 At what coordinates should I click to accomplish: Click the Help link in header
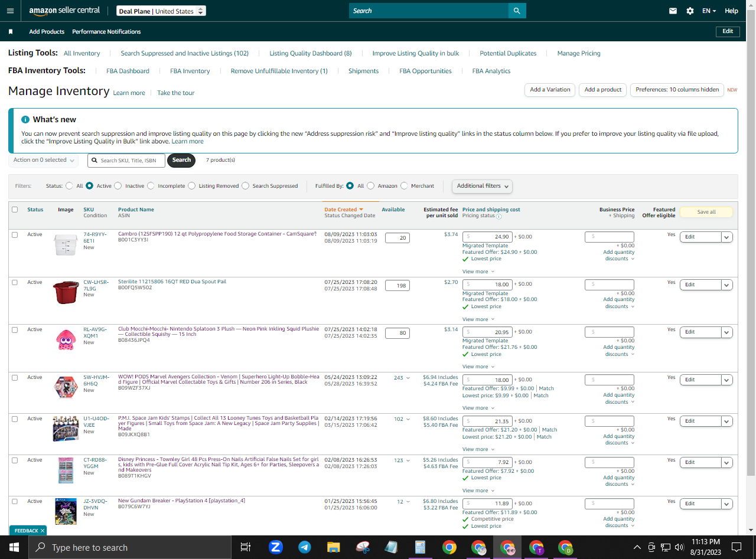point(731,11)
